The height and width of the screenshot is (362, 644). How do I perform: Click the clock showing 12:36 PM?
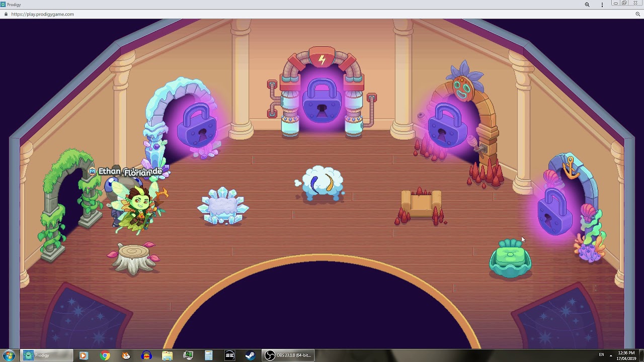pos(626,355)
